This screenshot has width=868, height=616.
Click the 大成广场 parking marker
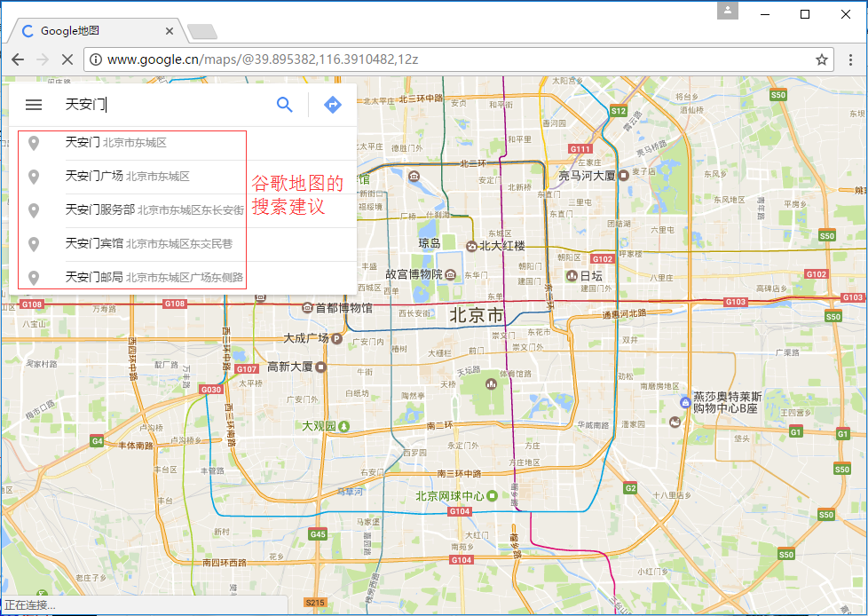click(336, 338)
